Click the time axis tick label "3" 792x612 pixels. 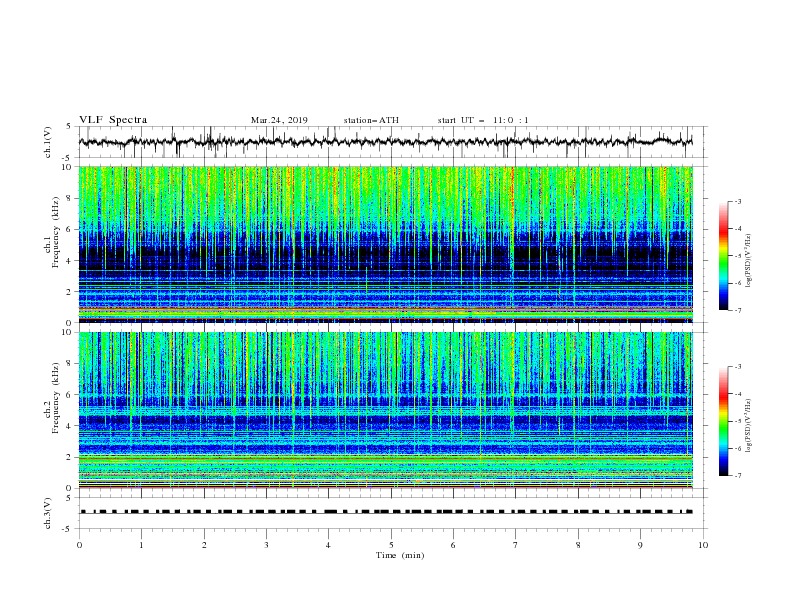pyautogui.click(x=266, y=545)
